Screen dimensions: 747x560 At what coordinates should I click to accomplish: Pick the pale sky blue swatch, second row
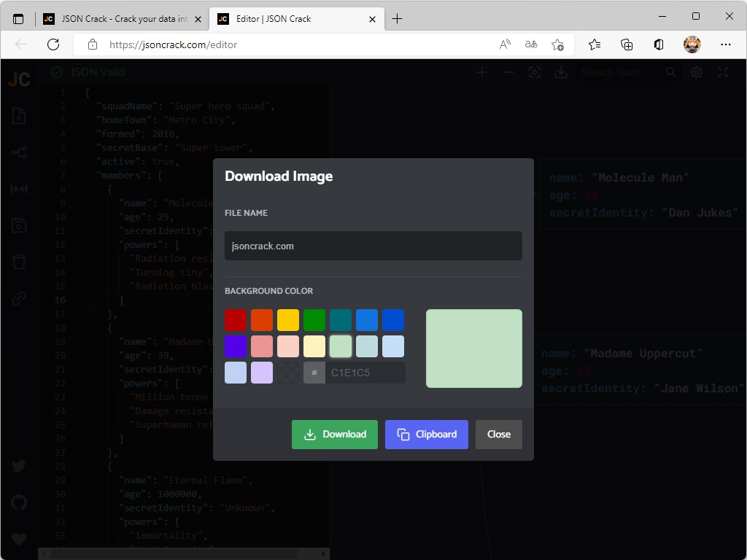(393, 346)
